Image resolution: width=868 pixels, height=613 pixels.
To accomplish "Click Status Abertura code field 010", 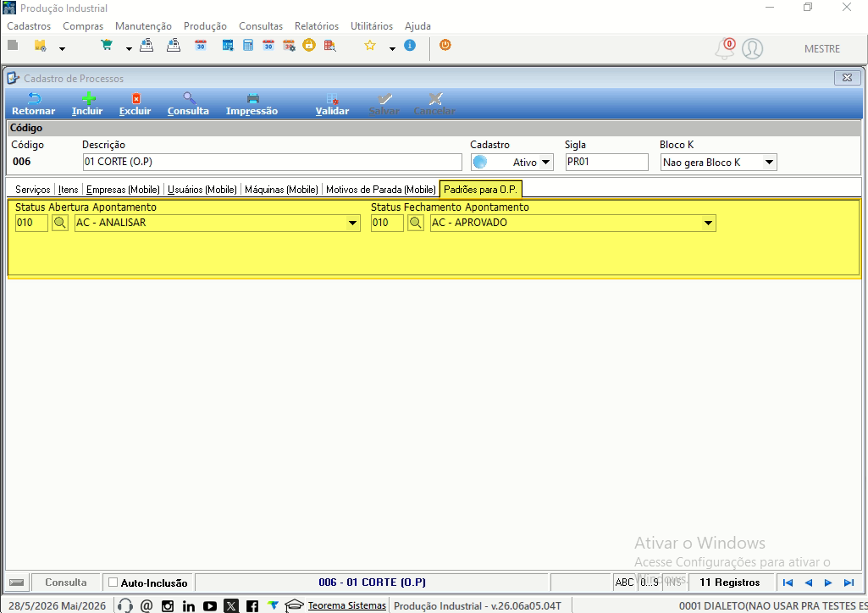I will (31, 223).
